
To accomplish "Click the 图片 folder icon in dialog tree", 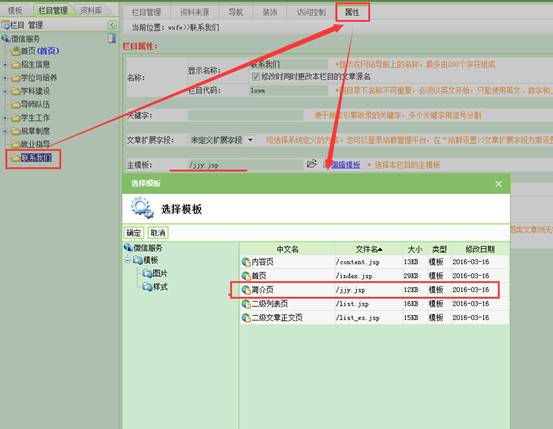I will (x=147, y=274).
